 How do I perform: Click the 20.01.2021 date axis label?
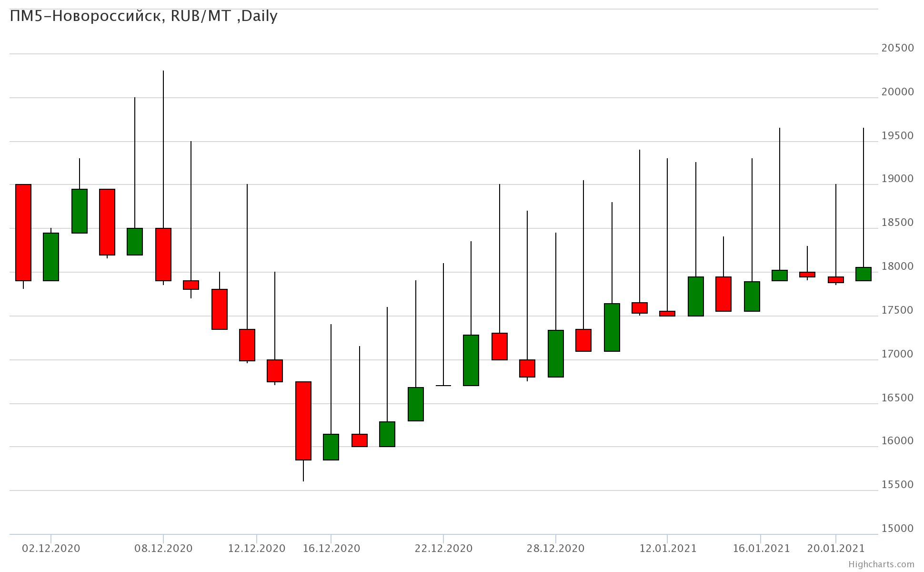point(835,548)
